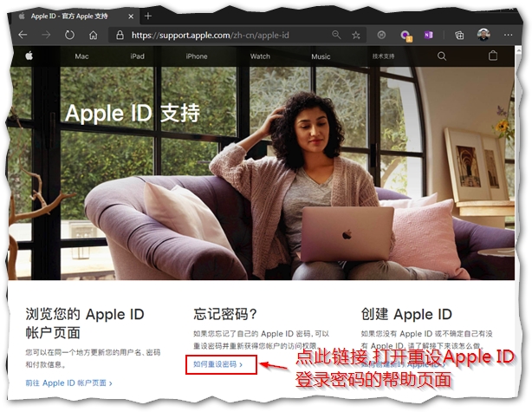
Task: Click the address bar URL field
Action: [225, 36]
